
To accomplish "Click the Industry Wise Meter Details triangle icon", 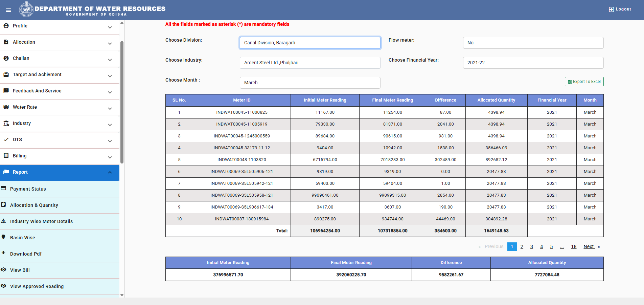I will 3,221.
